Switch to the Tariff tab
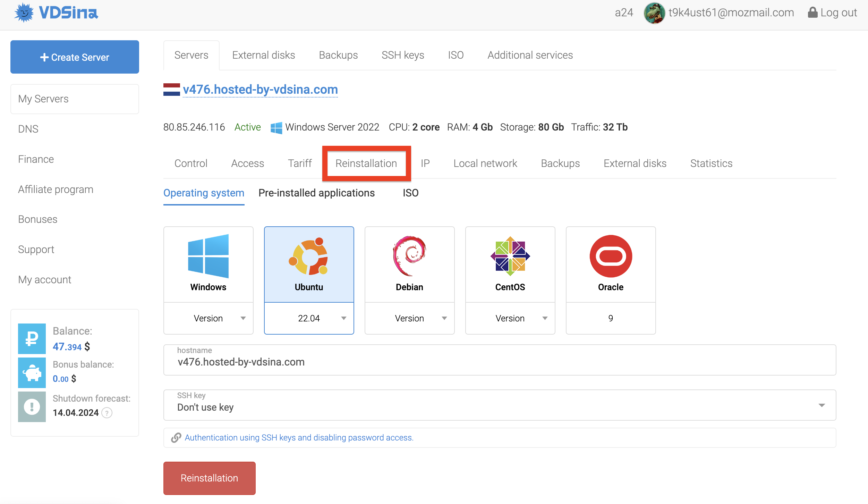The height and width of the screenshot is (504, 868). [x=300, y=163]
